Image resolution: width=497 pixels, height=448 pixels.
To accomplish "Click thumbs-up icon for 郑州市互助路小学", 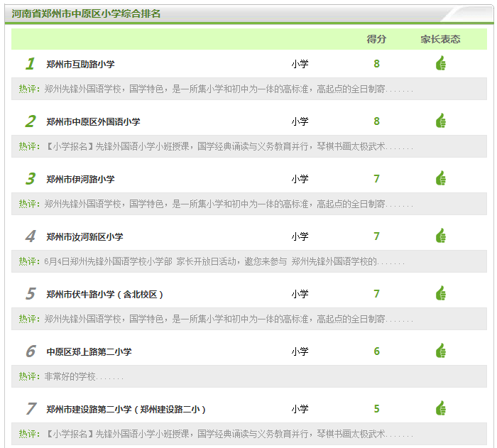I will 441,63.
